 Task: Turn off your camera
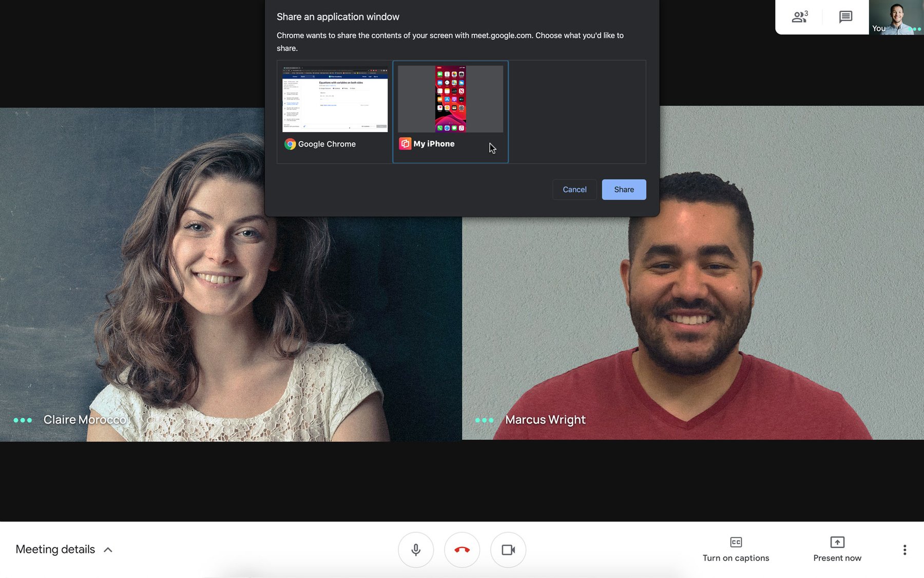pos(508,549)
